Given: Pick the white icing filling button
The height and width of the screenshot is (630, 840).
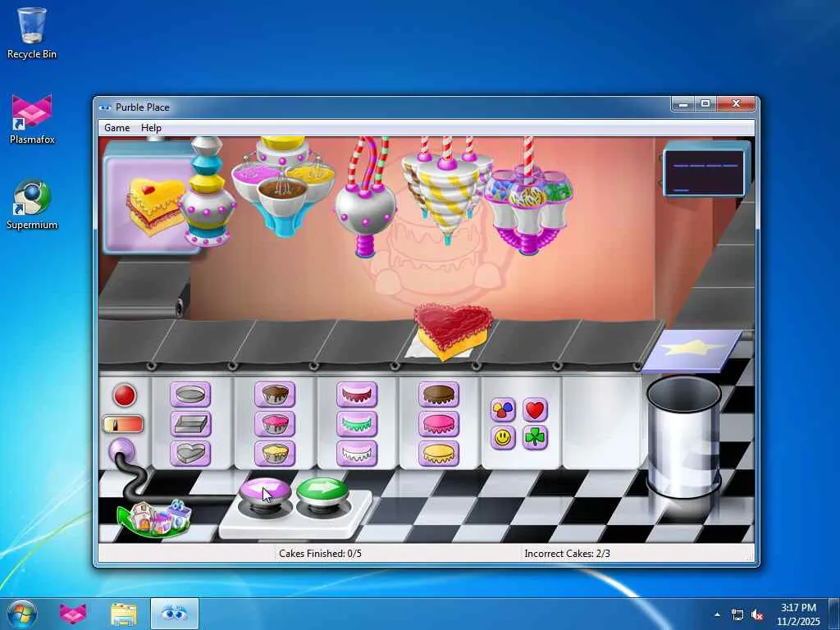Looking at the screenshot, I should (x=357, y=453).
